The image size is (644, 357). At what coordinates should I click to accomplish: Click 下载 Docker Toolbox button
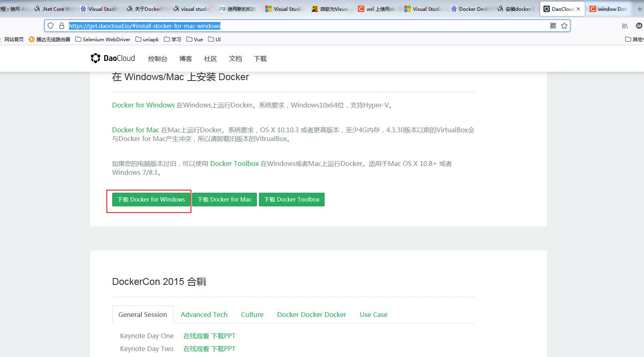(x=292, y=200)
